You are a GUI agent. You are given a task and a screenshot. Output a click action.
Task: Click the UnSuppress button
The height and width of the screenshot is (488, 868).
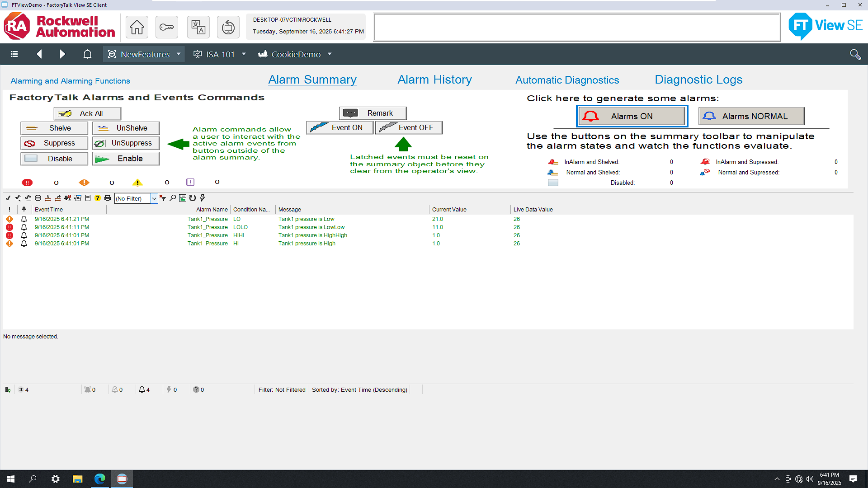click(126, 143)
